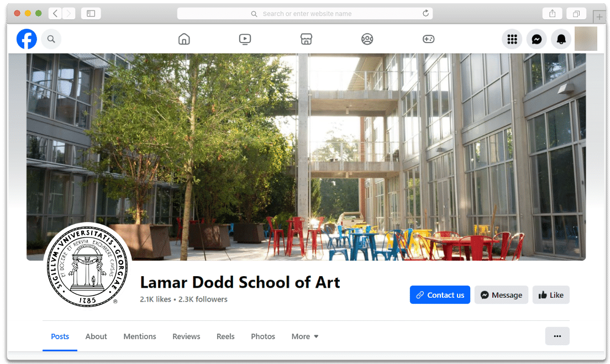Switch to the Reviews tab
The height and width of the screenshot is (364, 610).
186,336
